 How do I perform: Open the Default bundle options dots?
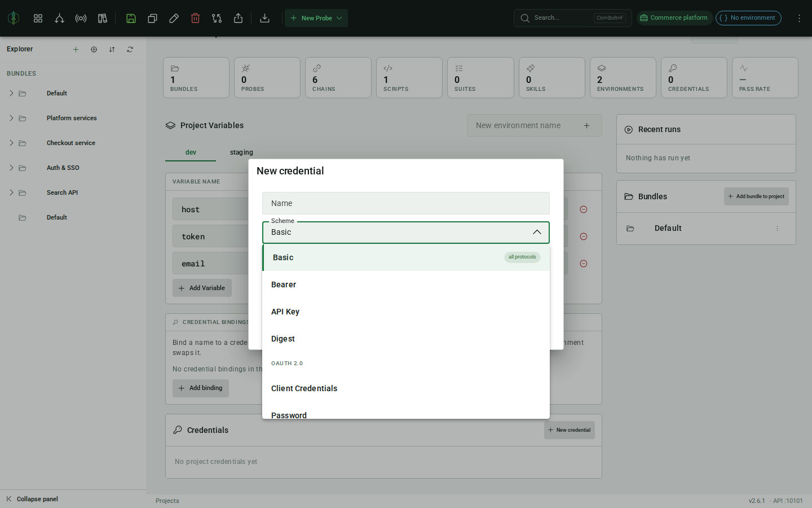click(777, 229)
